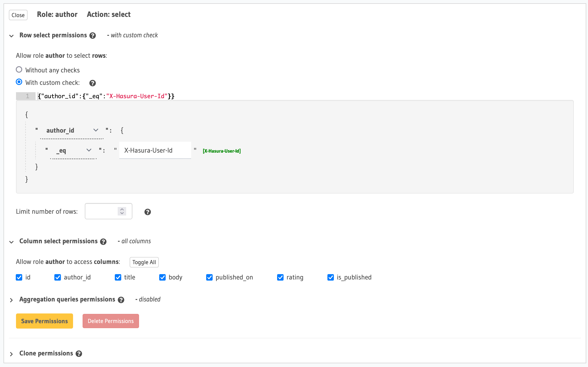Uncheck the is_published column checkbox
This screenshot has width=588, height=367.
tap(330, 277)
